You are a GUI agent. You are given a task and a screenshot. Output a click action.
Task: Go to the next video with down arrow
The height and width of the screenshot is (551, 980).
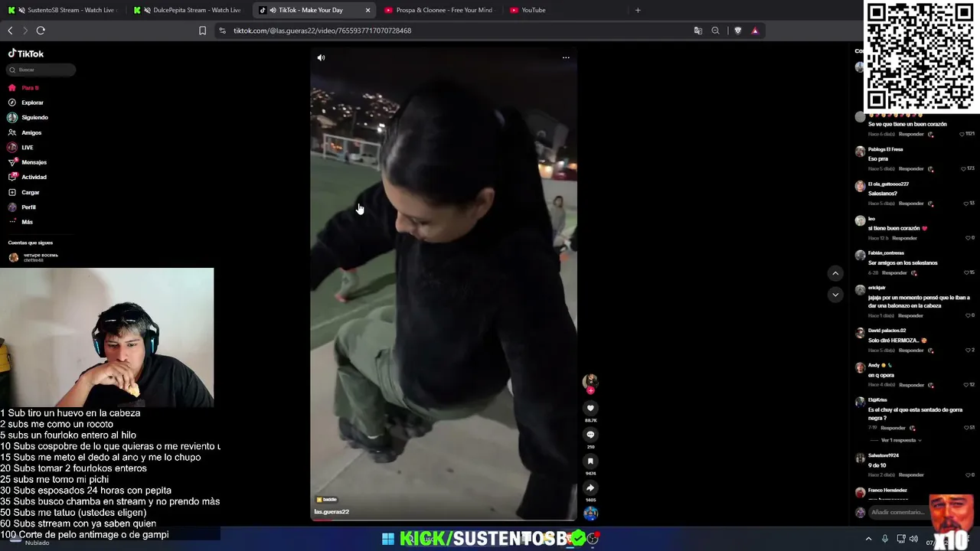tap(835, 295)
